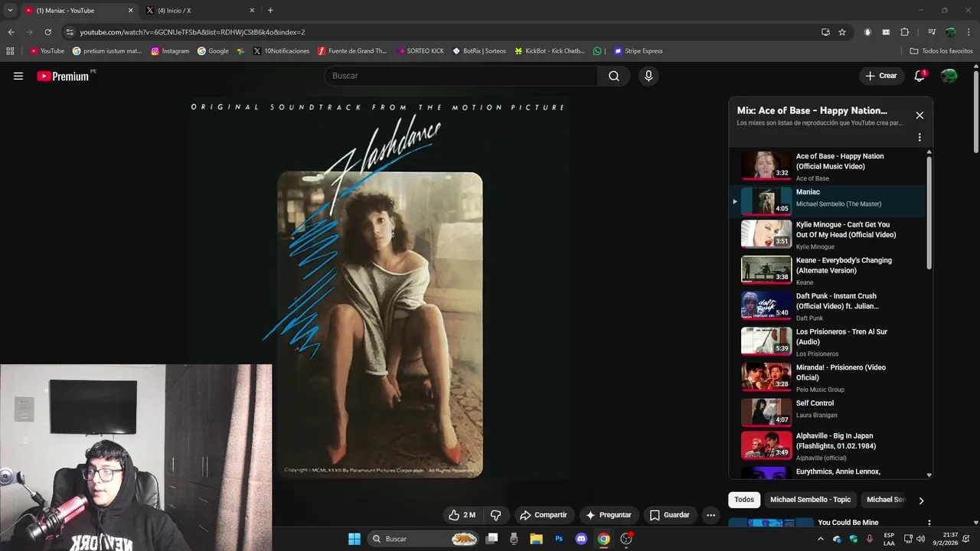The image size is (980, 551).
Task: Switch to the Inicio / X tab
Action: 201,11
